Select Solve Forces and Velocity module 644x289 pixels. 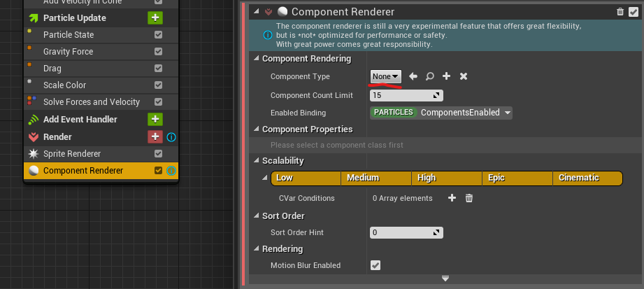[x=101, y=102]
